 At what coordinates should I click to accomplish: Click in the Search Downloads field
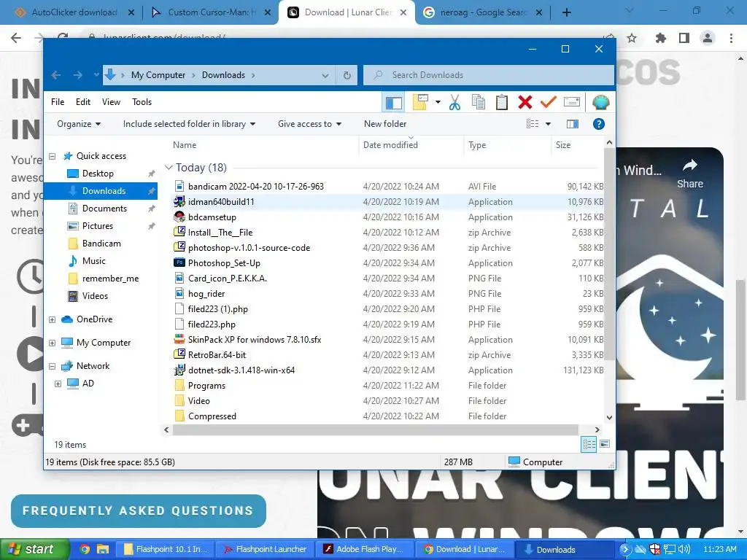coord(488,75)
